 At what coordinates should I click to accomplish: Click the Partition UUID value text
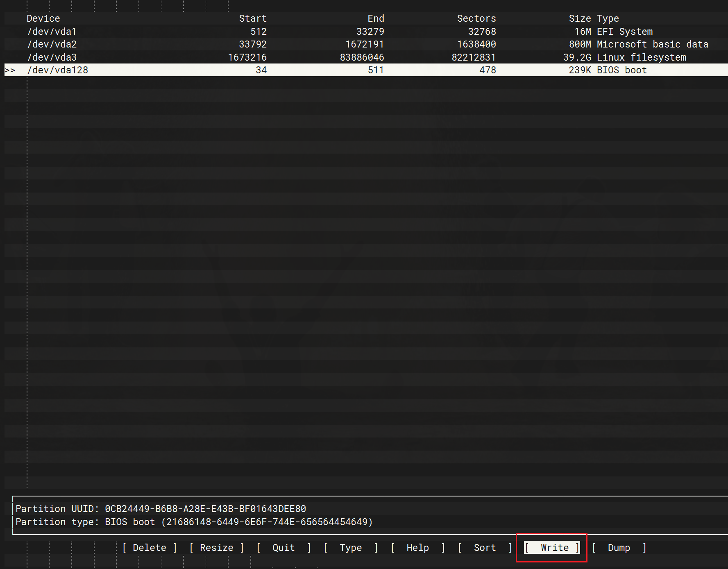tap(205, 509)
